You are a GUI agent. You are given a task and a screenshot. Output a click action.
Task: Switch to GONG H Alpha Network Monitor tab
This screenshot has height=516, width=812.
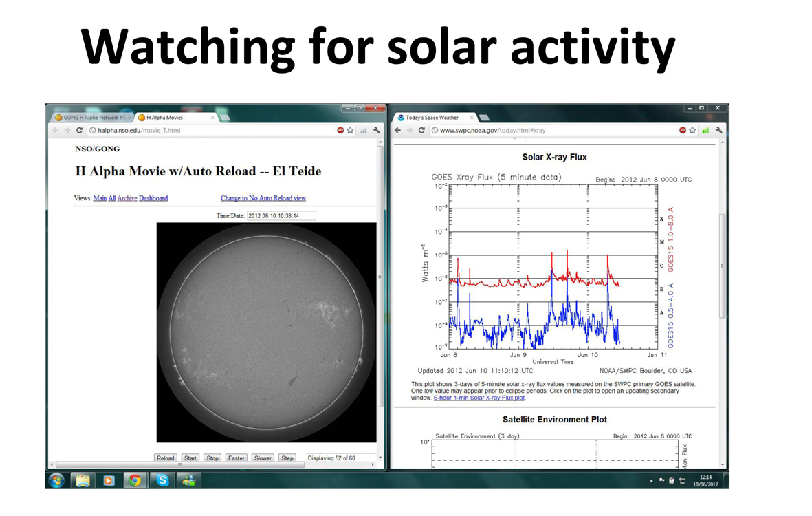pos(92,118)
